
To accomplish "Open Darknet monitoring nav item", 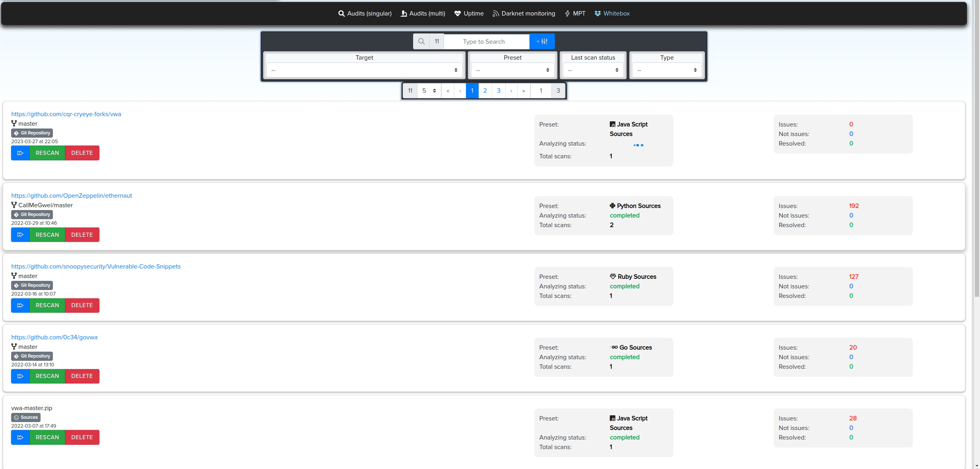I will click(524, 14).
